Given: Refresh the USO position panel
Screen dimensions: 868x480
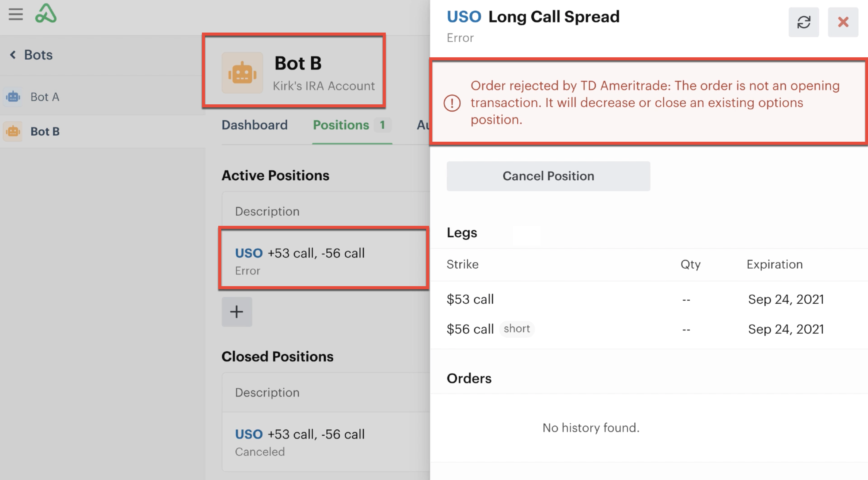Looking at the screenshot, I should point(804,22).
